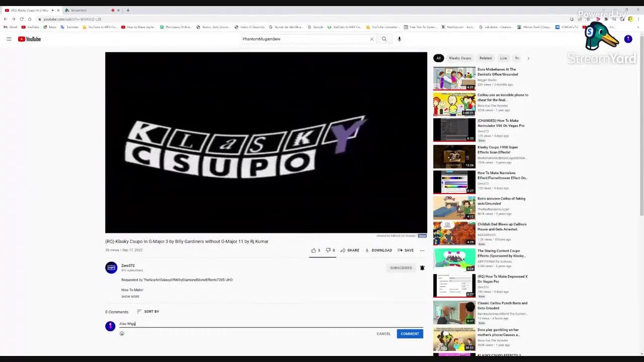This screenshot has width=644, height=362.
Task: Close the Klasky Csupo YouTube tab
Action: (58, 10)
